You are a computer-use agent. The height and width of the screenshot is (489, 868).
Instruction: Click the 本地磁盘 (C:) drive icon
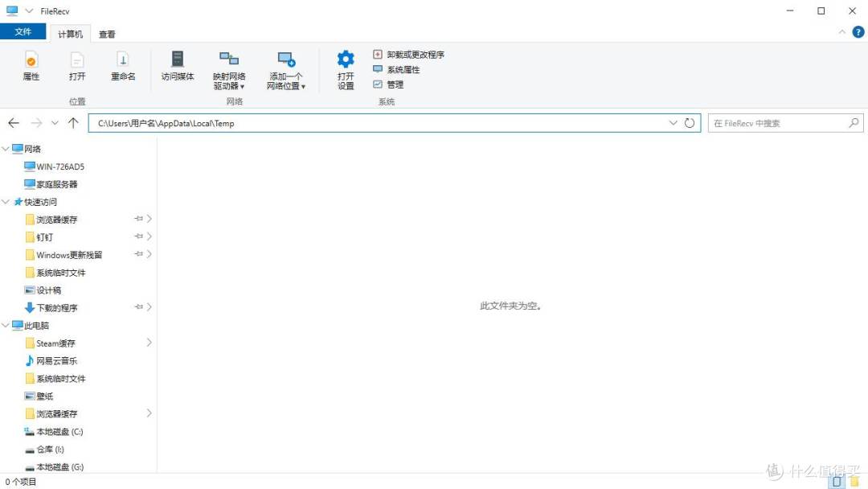click(x=30, y=431)
